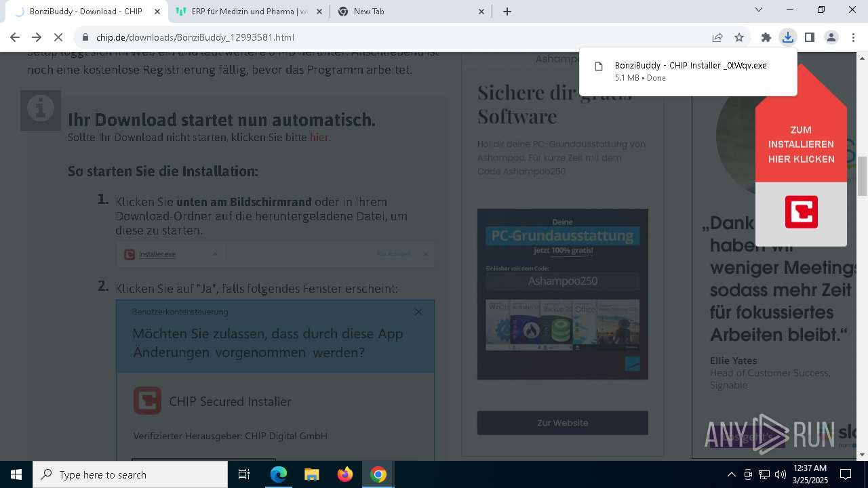The height and width of the screenshot is (488, 868).
Task: Open Chrome three-dot menu
Action: click(x=852, y=37)
